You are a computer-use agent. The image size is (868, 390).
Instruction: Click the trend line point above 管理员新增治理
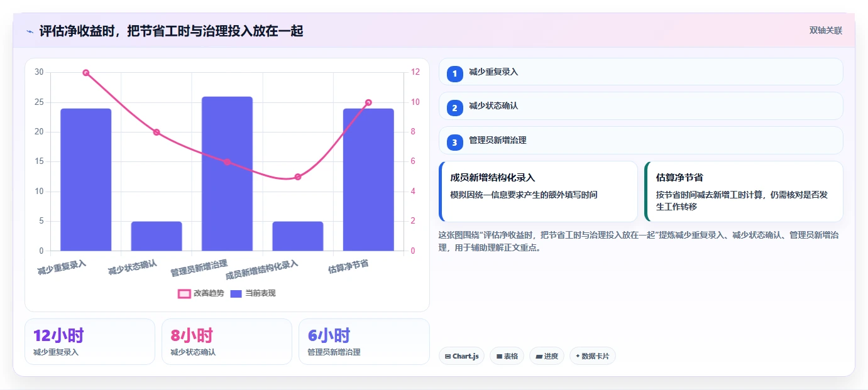click(228, 162)
